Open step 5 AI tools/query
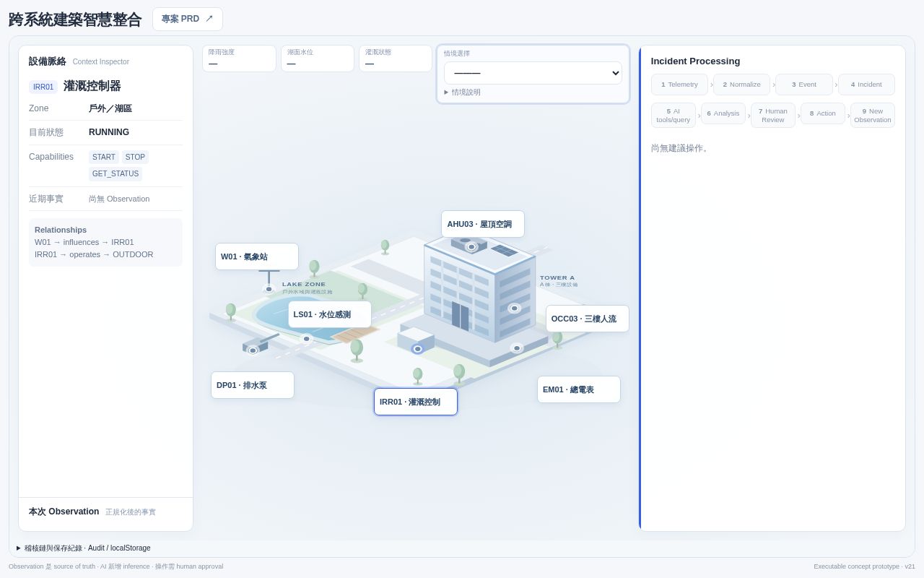924x578 pixels. (x=674, y=116)
